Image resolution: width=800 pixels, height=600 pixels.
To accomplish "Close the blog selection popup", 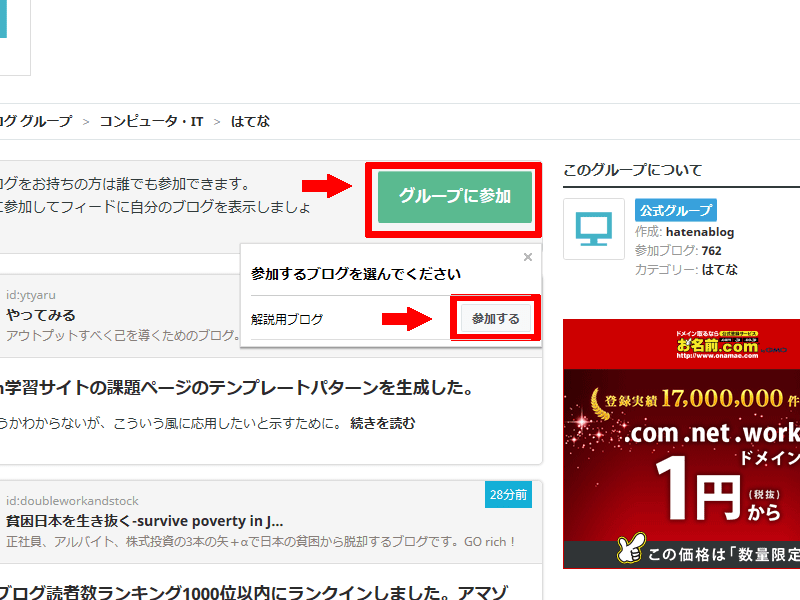I will pos(528,257).
